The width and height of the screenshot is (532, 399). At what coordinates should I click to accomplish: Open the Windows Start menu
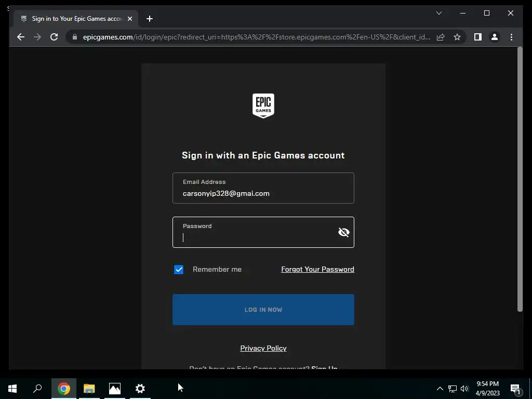click(12, 389)
